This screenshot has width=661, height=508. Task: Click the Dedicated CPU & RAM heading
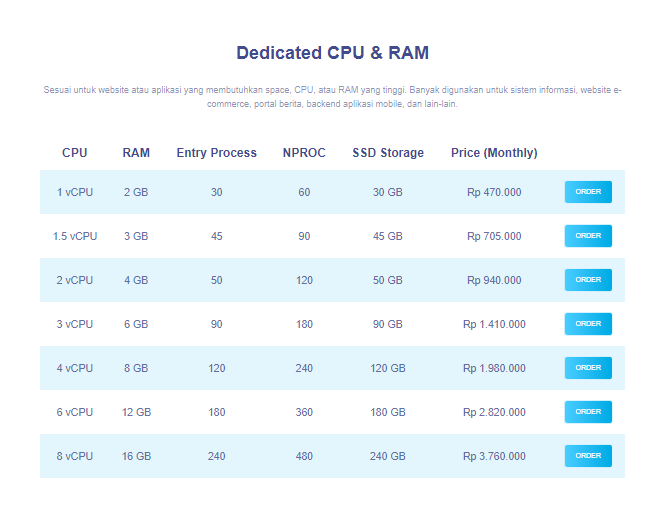coord(332,53)
